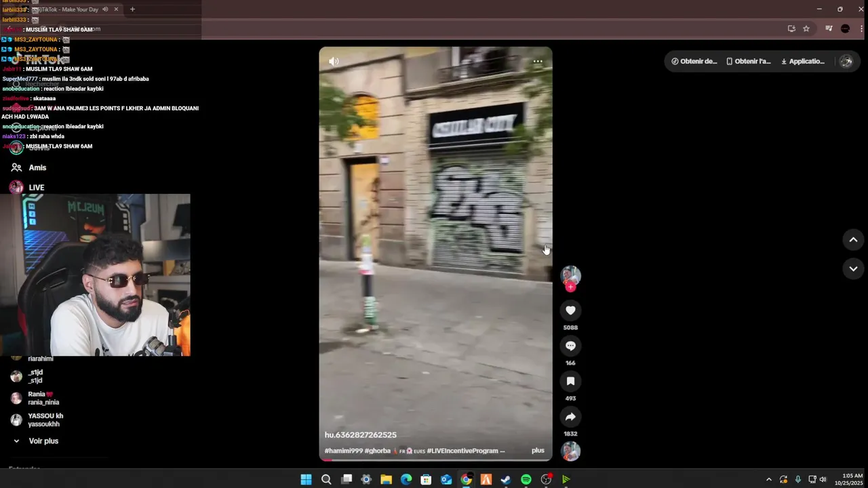This screenshot has height=488, width=868.
Task: Expand the caption with 'plus'
Action: tap(538, 450)
